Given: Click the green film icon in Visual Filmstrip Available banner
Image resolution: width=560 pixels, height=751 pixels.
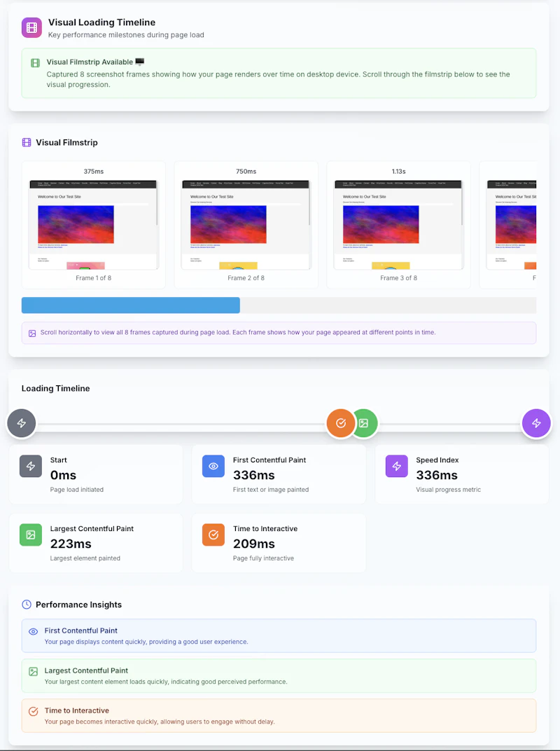Looking at the screenshot, I should click(x=36, y=63).
